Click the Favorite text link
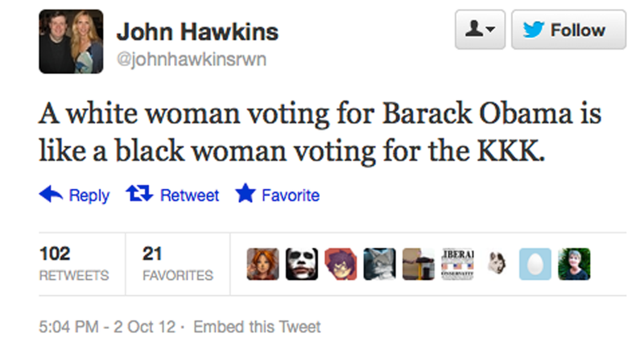This screenshot has width=644, height=362. pos(291,195)
